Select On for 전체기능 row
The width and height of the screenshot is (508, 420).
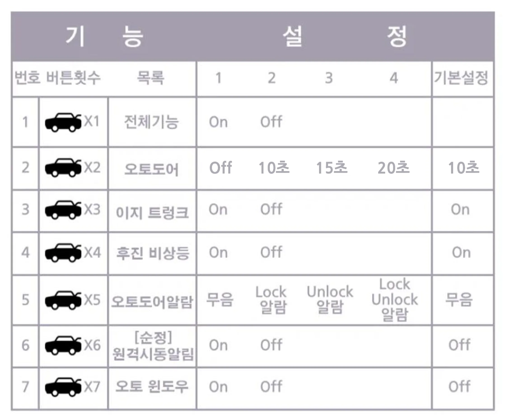click(x=218, y=122)
